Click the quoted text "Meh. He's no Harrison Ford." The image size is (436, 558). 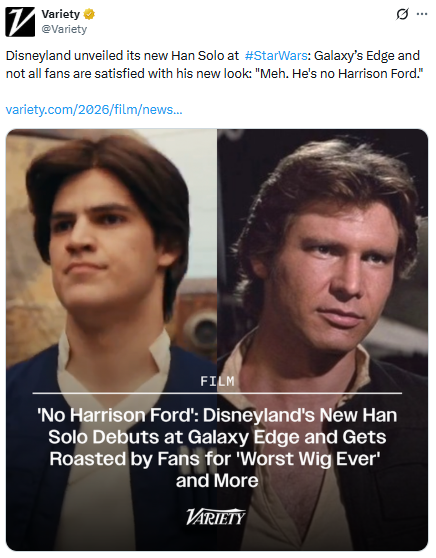tap(342, 74)
